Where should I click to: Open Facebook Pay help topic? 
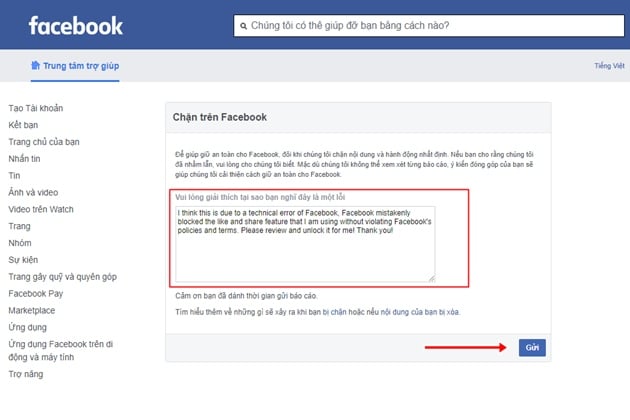click(x=36, y=294)
